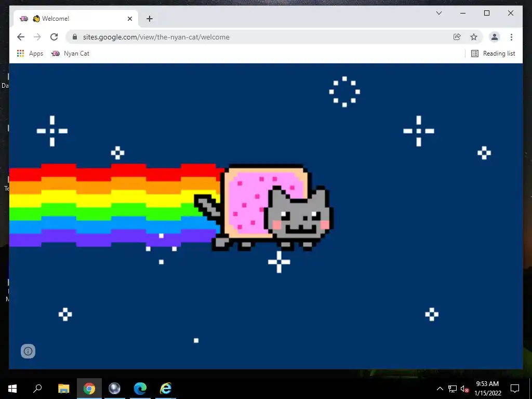Close the Welcome! tab

(129, 19)
